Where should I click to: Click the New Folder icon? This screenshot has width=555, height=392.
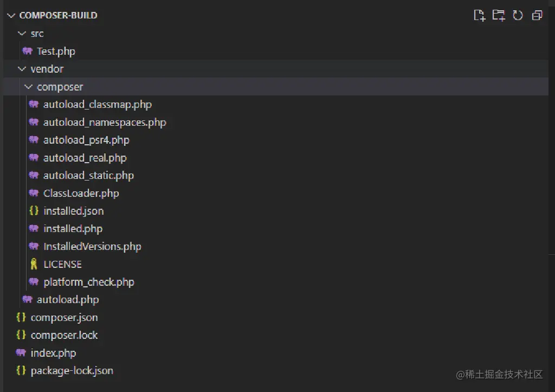[498, 15]
